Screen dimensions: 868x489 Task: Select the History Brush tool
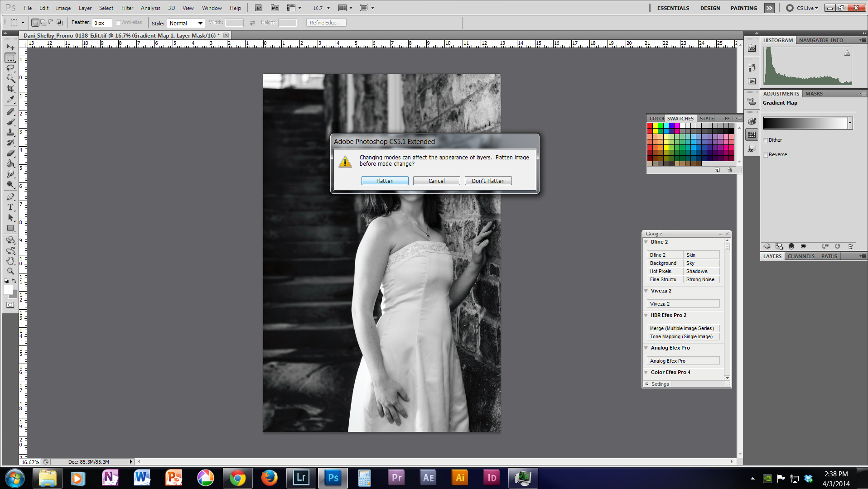point(10,143)
